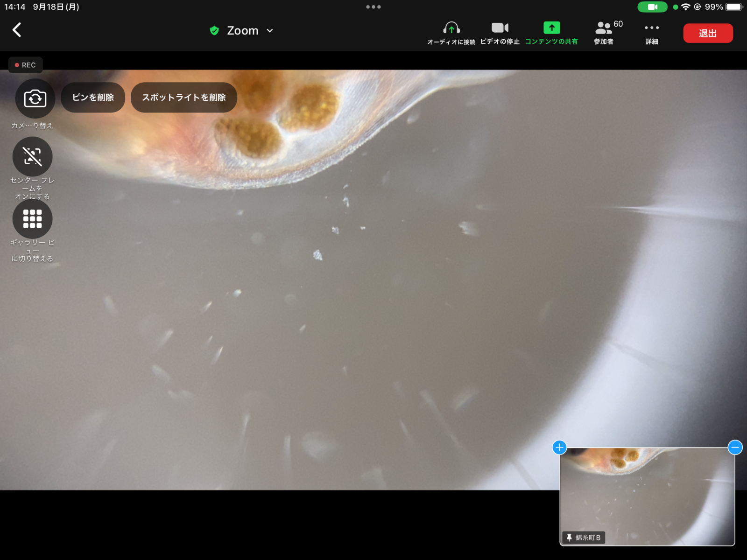747x560 pixels.
Task: Turn on Center Stage framing
Action: coord(32,157)
